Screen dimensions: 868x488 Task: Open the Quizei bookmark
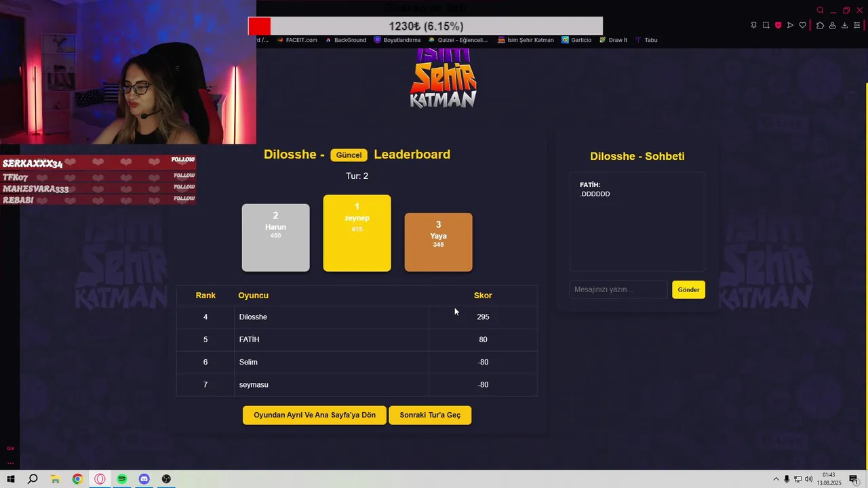[x=458, y=40]
